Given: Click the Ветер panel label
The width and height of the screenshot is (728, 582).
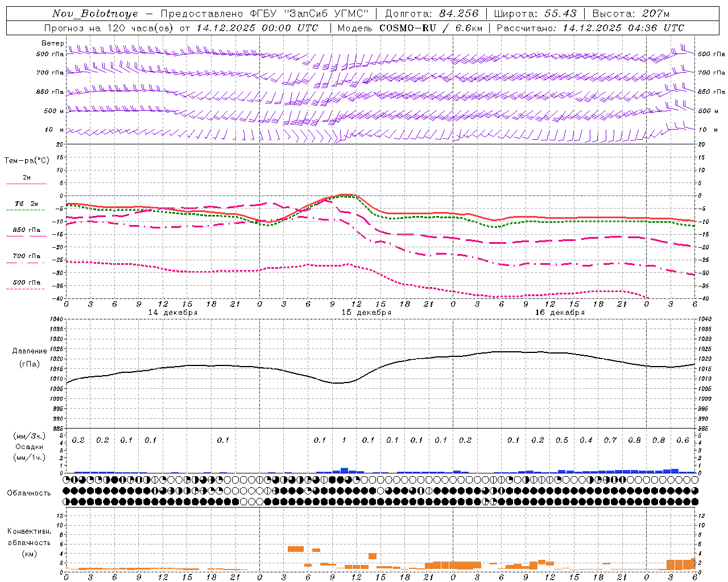Looking at the screenshot, I should click(52, 43).
